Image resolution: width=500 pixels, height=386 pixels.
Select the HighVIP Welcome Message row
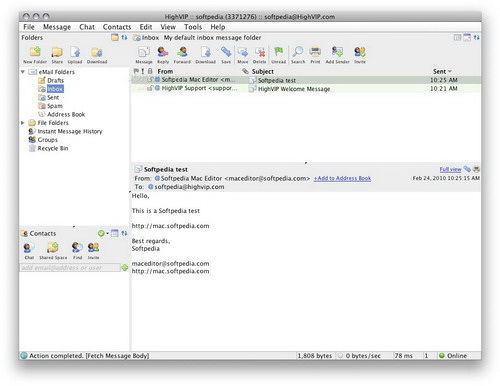pos(306,89)
